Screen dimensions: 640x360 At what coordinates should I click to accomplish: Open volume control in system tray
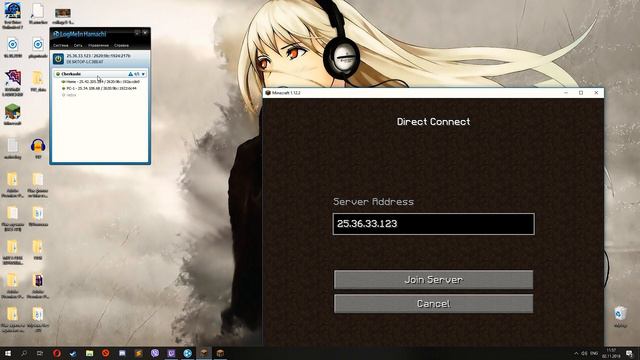point(584,353)
